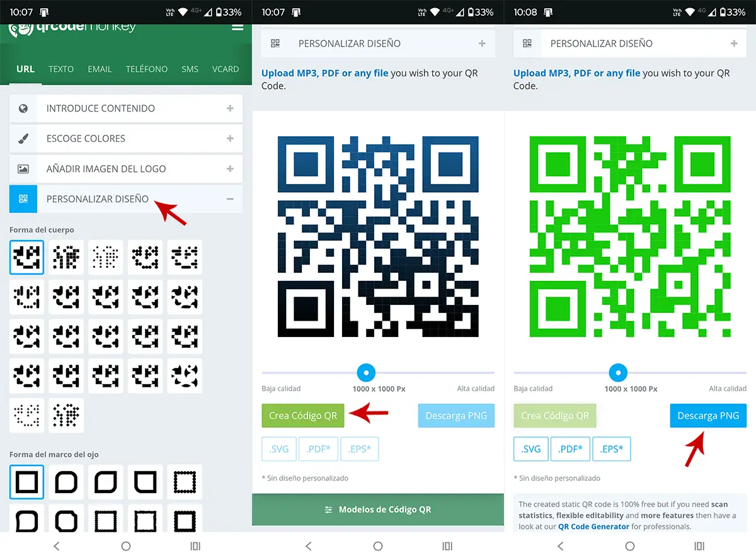Expand the Introduce Contenido section with plus
756x560 pixels.
(x=230, y=108)
